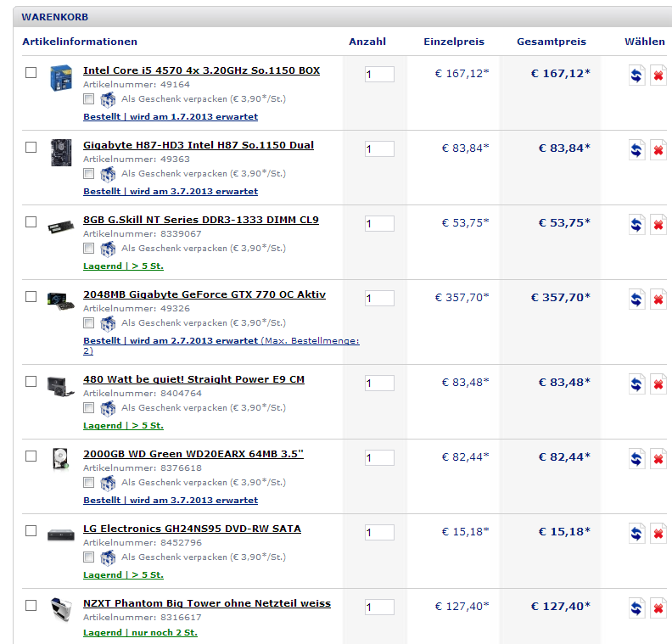Gift box icon under GTX 770

coord(108,323)
